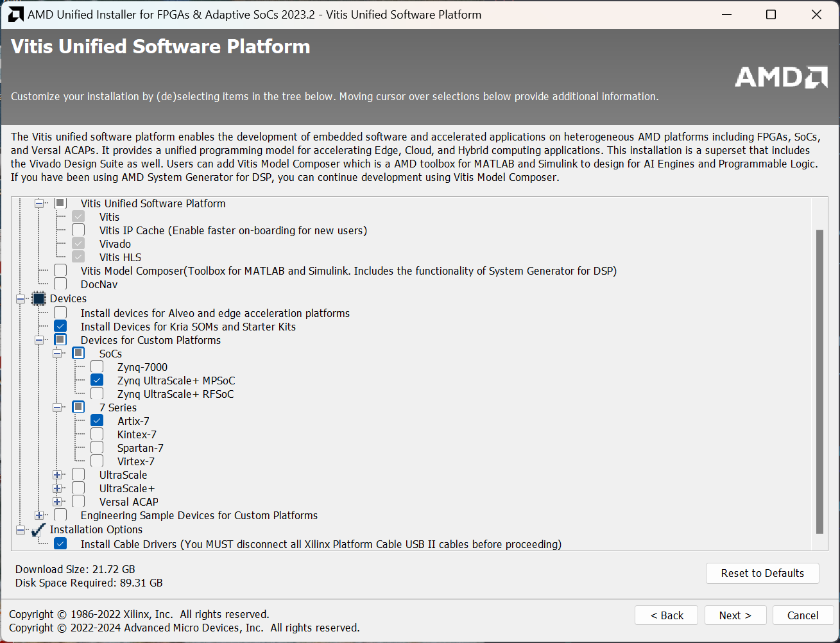The image size is (840, 643).
Task: Tick the Kintex-7 checkbox
Action: pos(97,434)
